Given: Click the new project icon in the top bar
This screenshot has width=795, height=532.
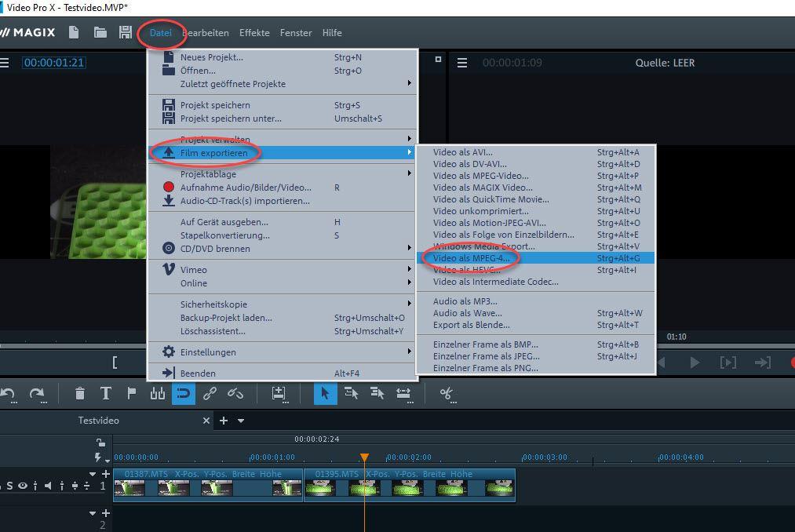Looking at the screenshot, I should coord(74,32).
